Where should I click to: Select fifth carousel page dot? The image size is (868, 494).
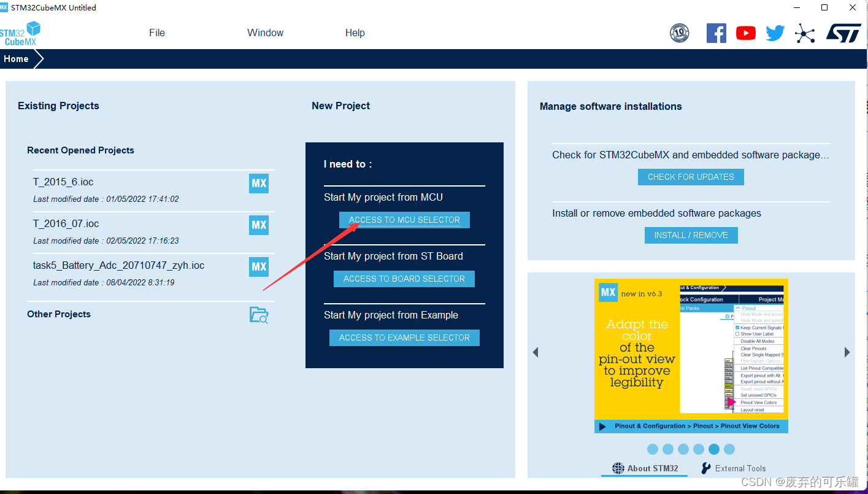[x=714, y=449]
